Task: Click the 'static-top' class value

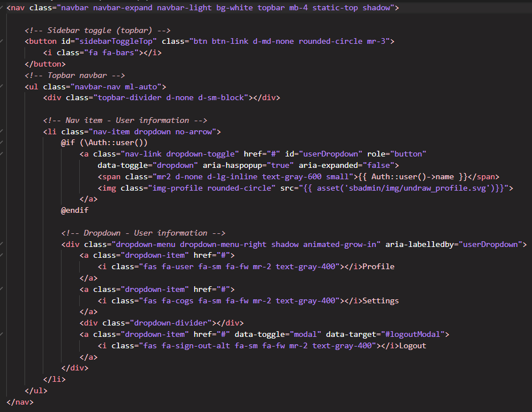Action: coord(335,7)
